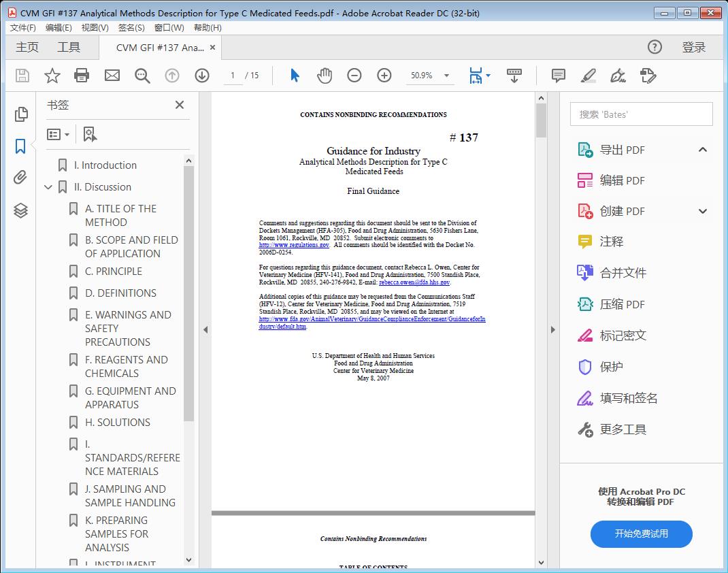Open the 视图 menu
Viewport: 728px width, 573px height.
[x=95, y=27]
